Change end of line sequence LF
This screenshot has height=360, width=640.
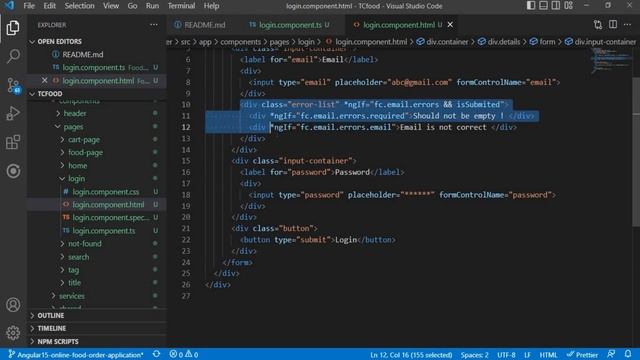tap(527, 355)
